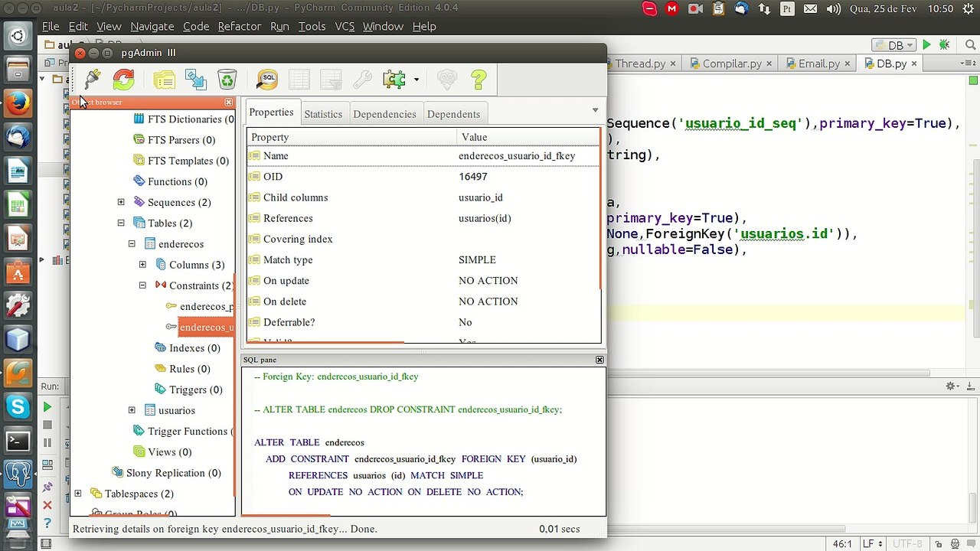Expand the usuarios table node
This screenshot has width=980, height=551.
pyautogui.click(x=132, y=410)
